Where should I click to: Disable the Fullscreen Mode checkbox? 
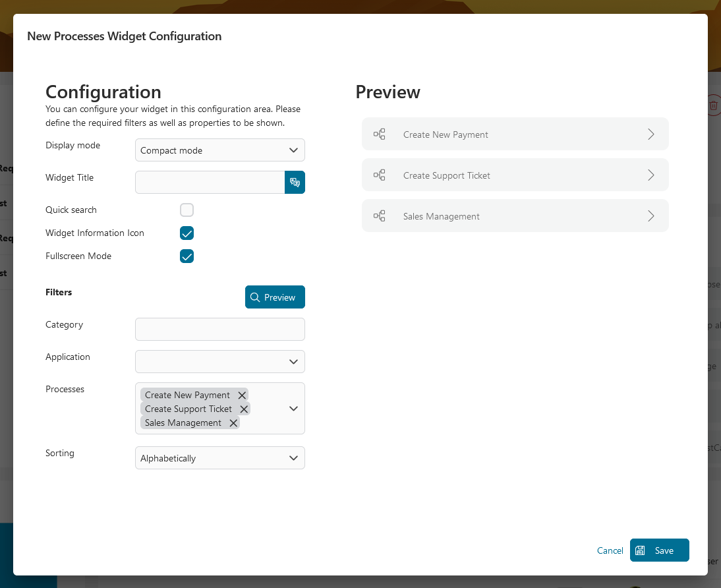(187, 256)
